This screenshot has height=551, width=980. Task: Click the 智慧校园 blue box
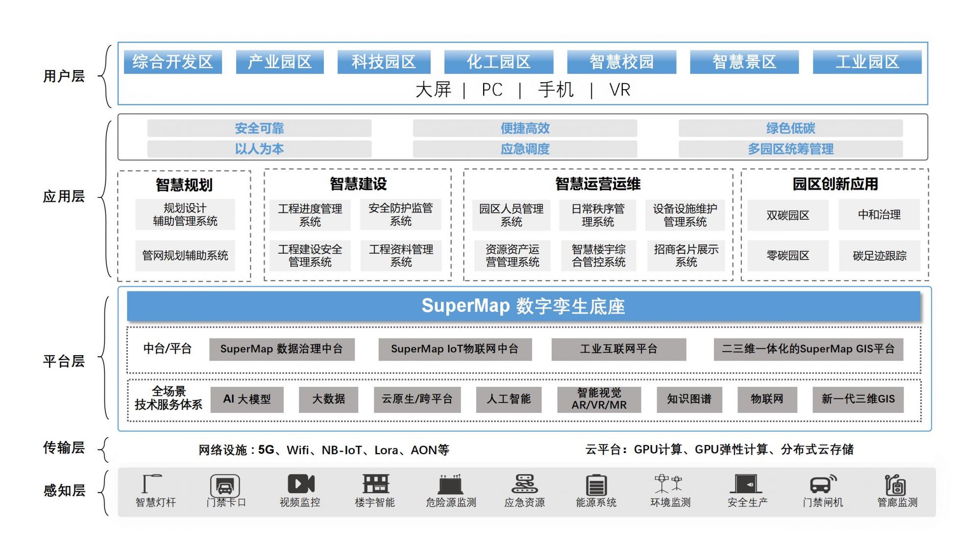pos(622,62)
